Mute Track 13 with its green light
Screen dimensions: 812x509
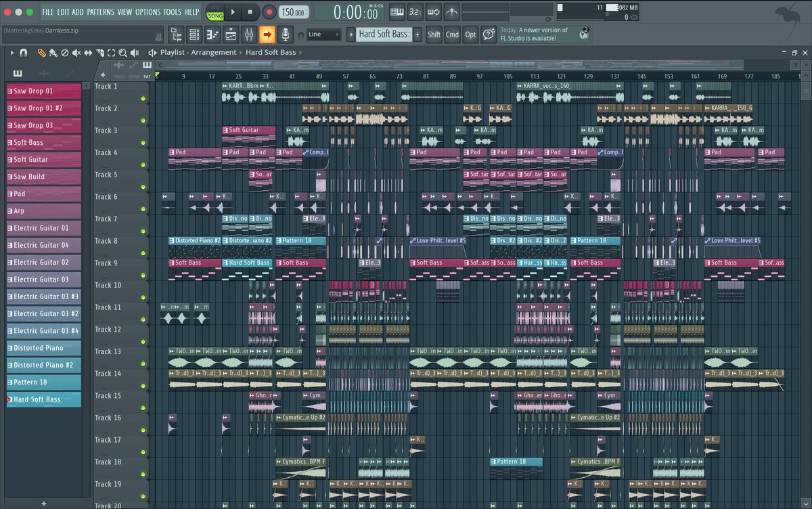pyautogui.click(x=143, y=364)
